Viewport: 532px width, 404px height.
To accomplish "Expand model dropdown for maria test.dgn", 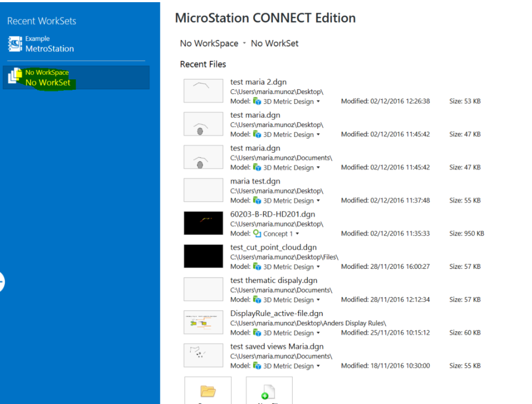I will tap(318, 201).
